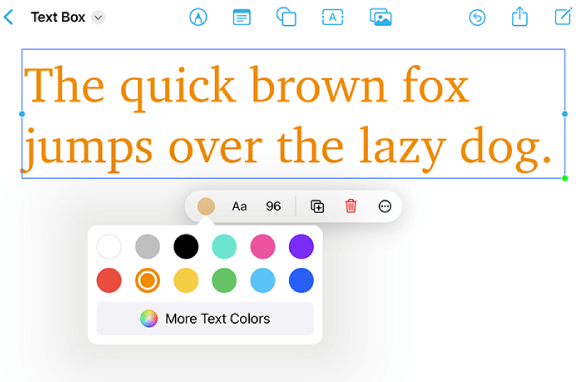The height and width of the screenshot is (382, 583).
Task: Open more options ellipsis menu
Action: [x=385, y=206]
